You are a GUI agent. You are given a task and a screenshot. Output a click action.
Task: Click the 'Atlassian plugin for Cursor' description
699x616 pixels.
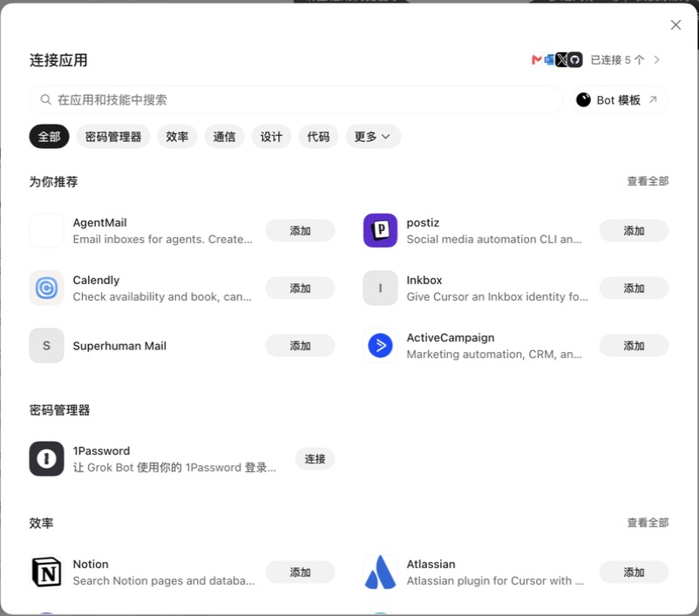[x=495, y=580]
